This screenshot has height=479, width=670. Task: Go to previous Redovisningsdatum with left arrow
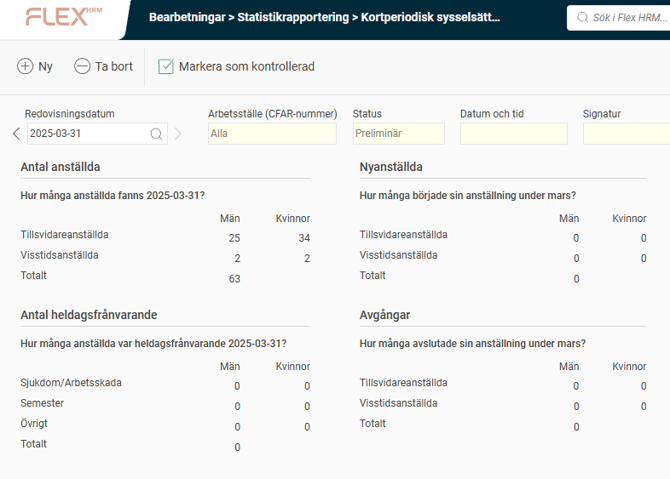tap(16, 134)
